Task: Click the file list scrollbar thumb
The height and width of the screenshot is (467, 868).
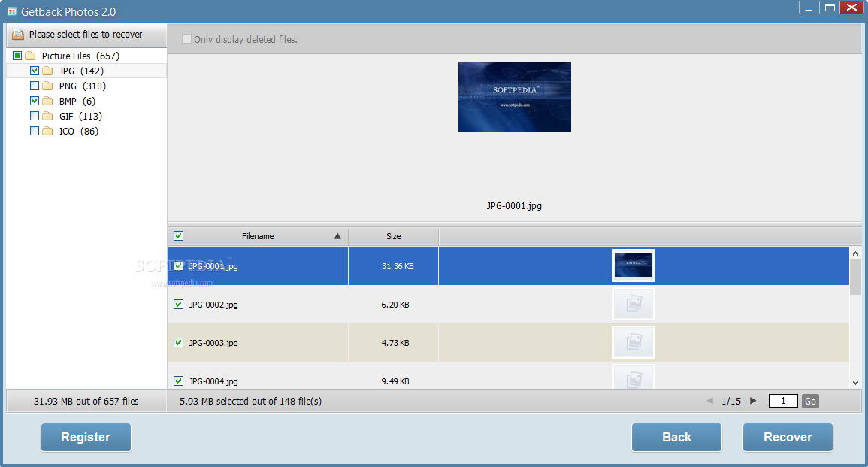Action: click(855, 277)
